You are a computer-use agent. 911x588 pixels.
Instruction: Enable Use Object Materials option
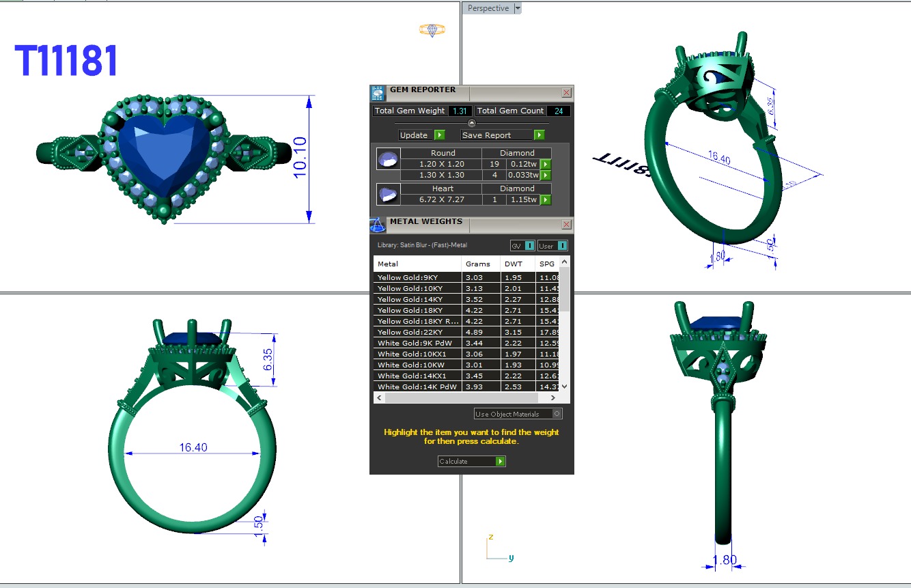[557, 414]
